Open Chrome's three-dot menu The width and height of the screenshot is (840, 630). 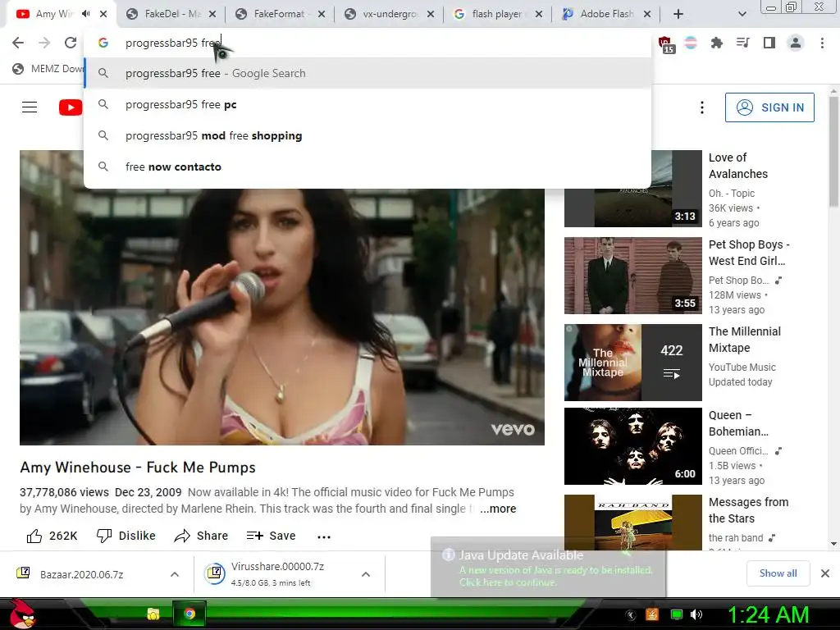coord(822,43)
